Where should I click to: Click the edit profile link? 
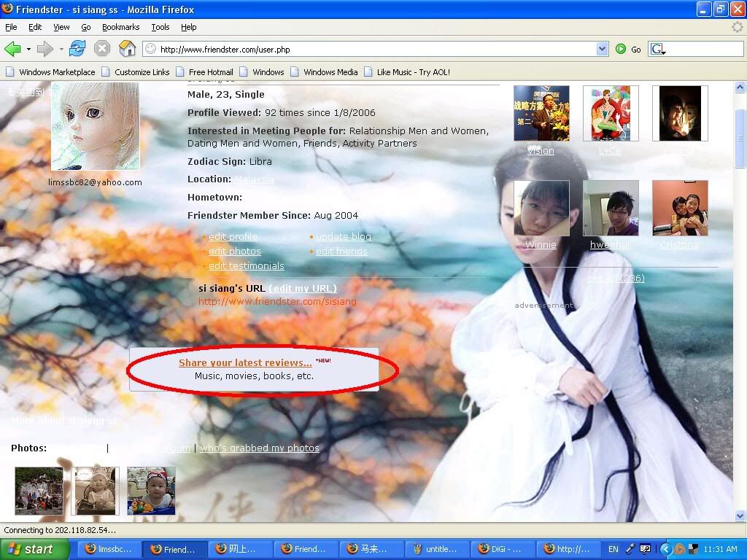[x=233, y=237]
